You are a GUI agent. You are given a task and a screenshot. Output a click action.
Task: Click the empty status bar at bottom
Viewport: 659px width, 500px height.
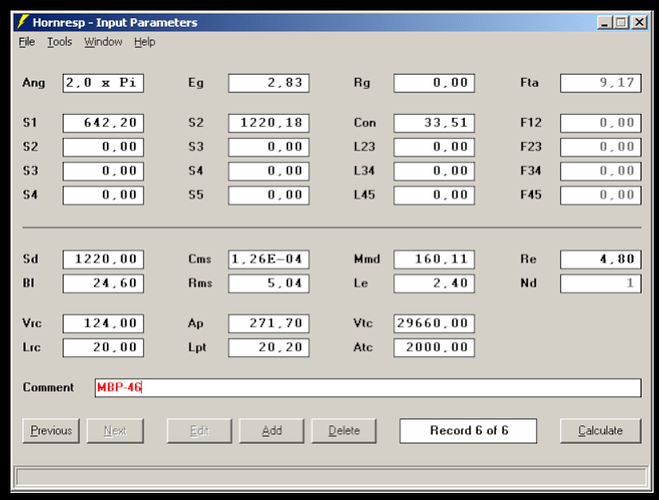pyautogui.click(x=331, y=477)
